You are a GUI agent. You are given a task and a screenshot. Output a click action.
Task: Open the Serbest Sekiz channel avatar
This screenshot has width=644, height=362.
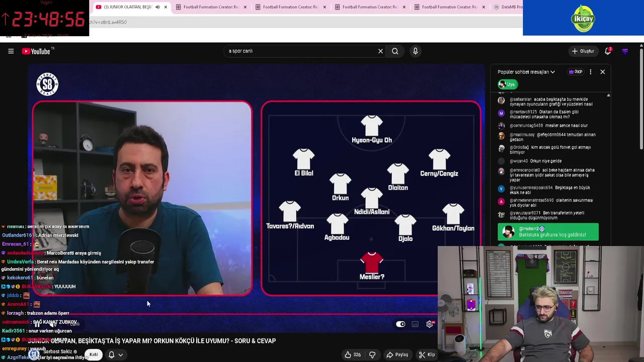coord(34,354)
